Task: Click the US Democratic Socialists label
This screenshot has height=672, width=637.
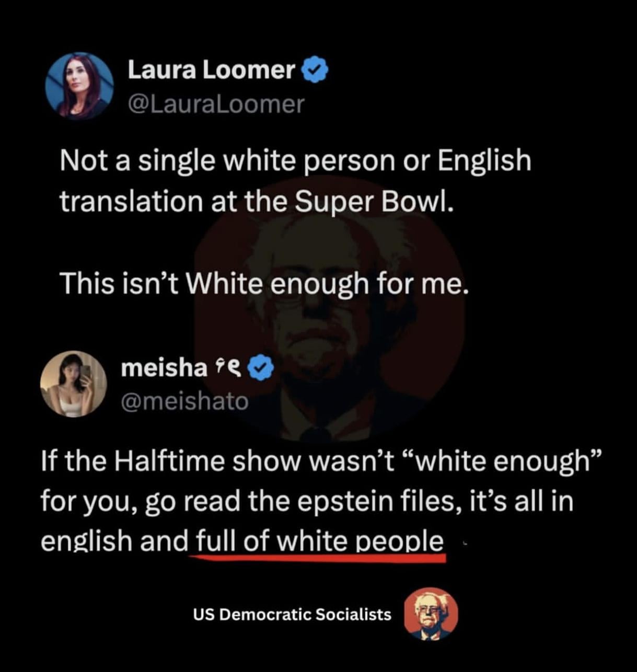Action: (292, 615)
